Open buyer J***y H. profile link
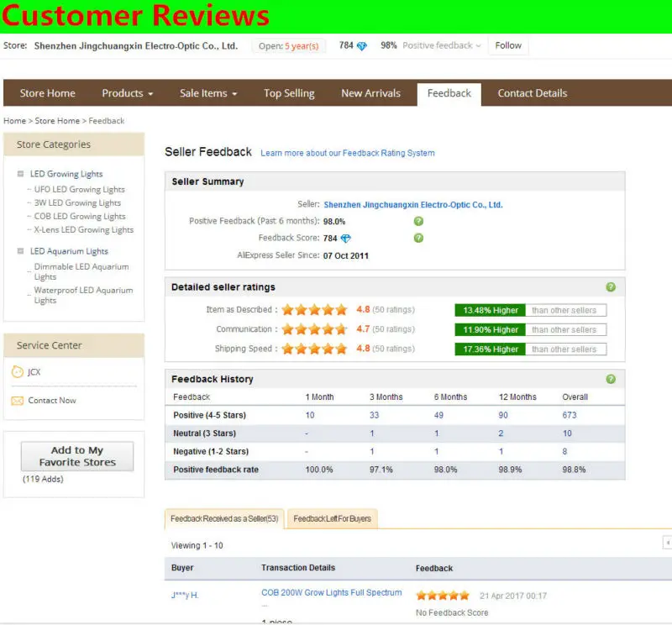Image resolution: width=672 pixels, height=625 pixels. 185,596
